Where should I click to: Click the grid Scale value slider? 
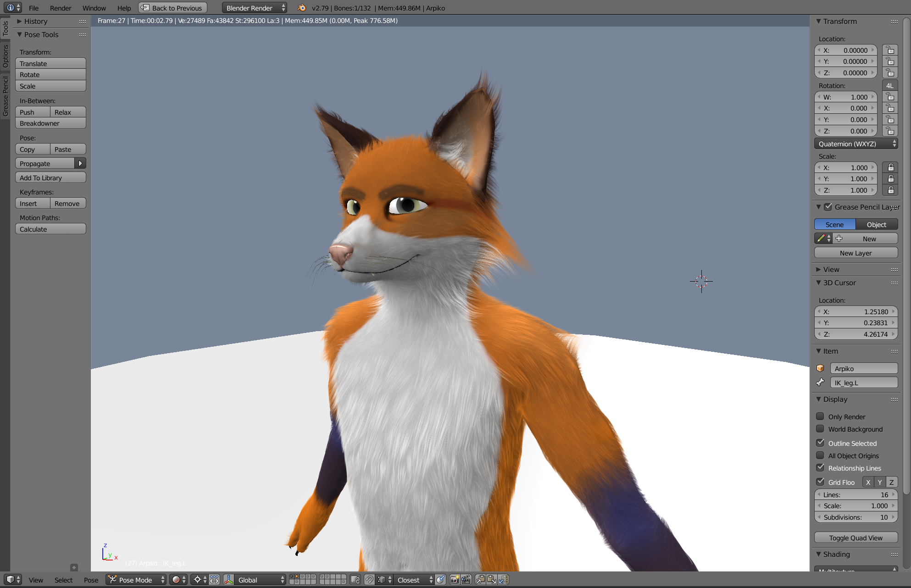856,505
